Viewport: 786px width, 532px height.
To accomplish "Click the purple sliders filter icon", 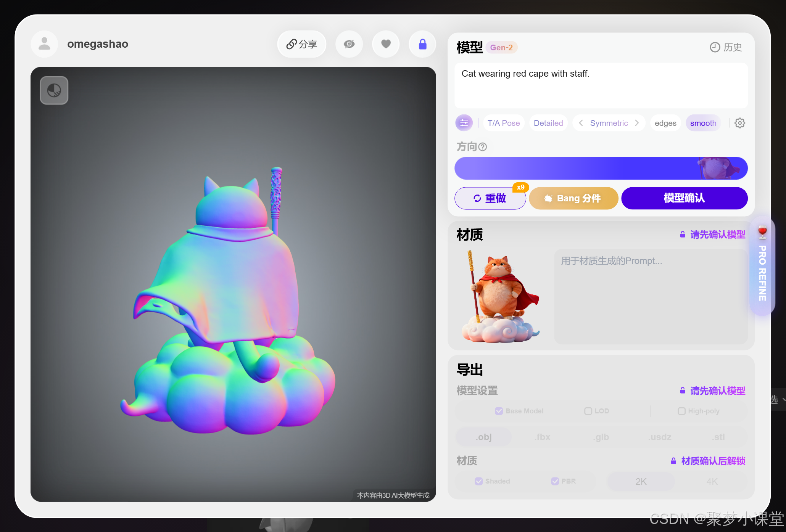I will (x=464, y=123).
